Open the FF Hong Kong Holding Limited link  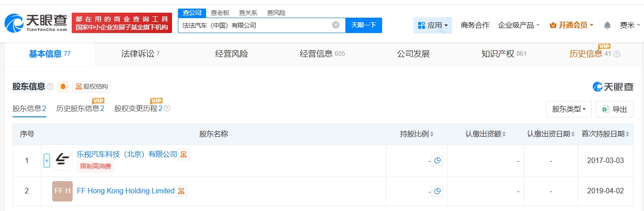tap(126, 191)
